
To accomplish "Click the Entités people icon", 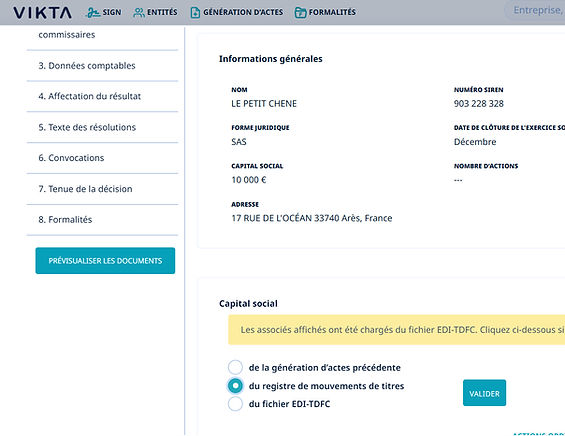I will 139,13.
